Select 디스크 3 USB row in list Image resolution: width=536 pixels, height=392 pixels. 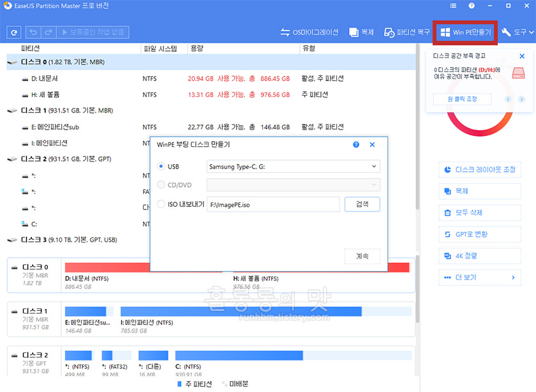point(78,240)
